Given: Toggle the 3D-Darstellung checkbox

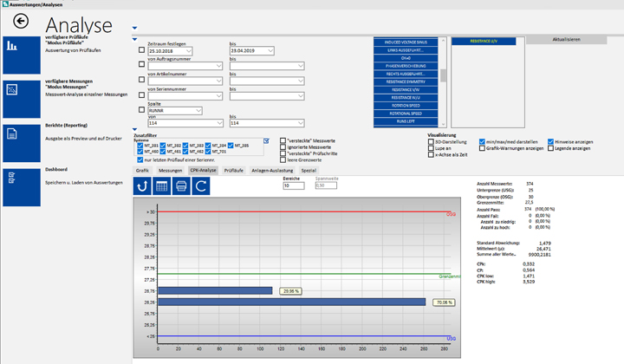Looking at the screenshot, I should pyautogui.click(x=431, y=141).
